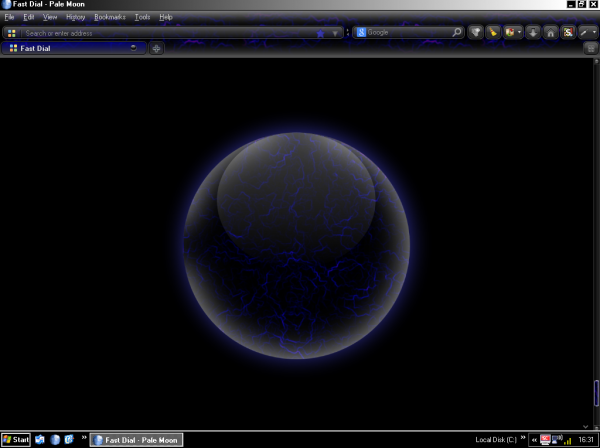The height and width of the screenshot is (448, 600).
Task: Click the Pale Moon taskbar button
Action: 137,439
